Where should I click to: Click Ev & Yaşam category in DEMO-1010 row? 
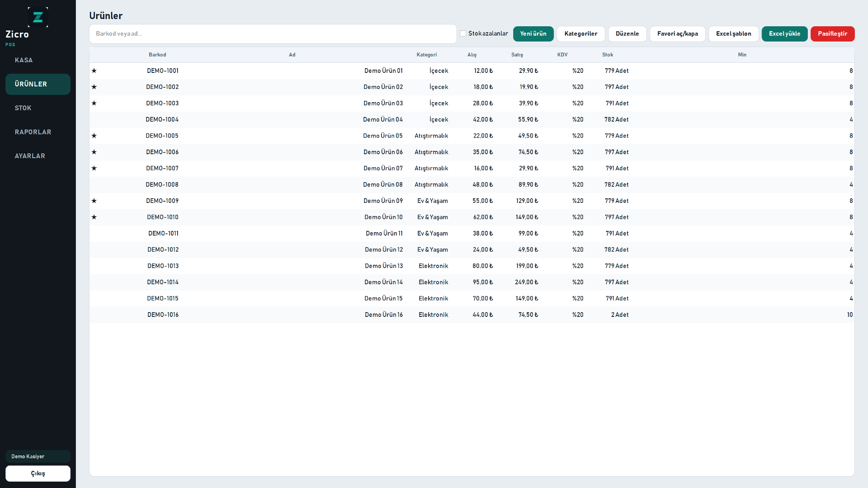tap(433, 217)
